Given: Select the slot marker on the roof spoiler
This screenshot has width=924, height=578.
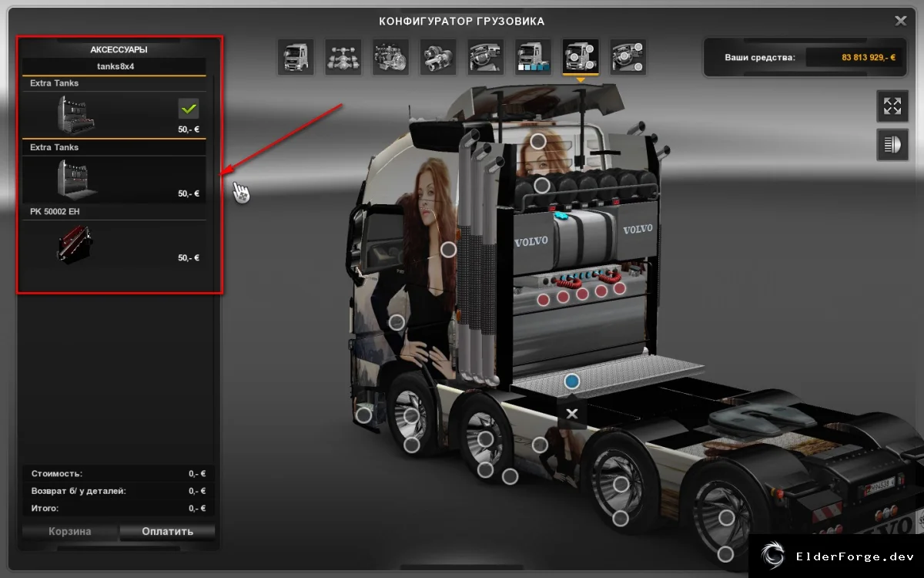Looking at the screenshot, I should point(539,141).
